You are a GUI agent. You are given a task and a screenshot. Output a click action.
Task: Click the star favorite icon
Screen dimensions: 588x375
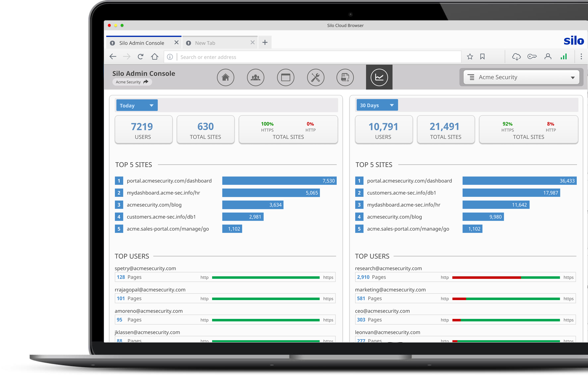coord(470,57)
